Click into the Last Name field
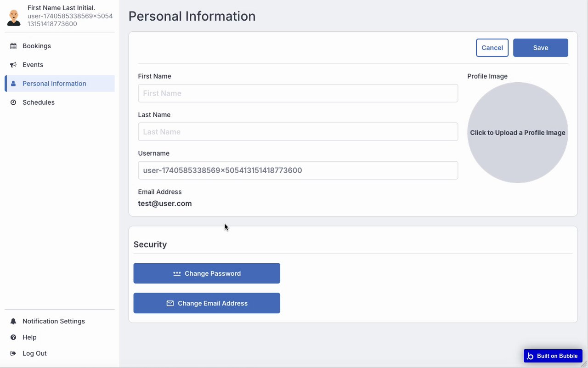 point(298,132)
